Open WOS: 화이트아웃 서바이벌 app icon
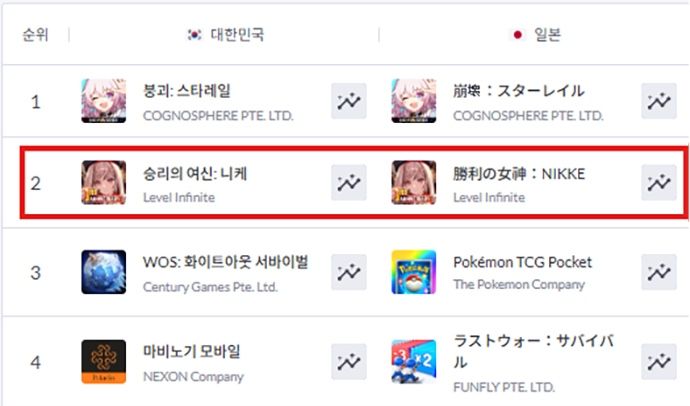Screen dimensions: 690x406 (x=104, y=272)
